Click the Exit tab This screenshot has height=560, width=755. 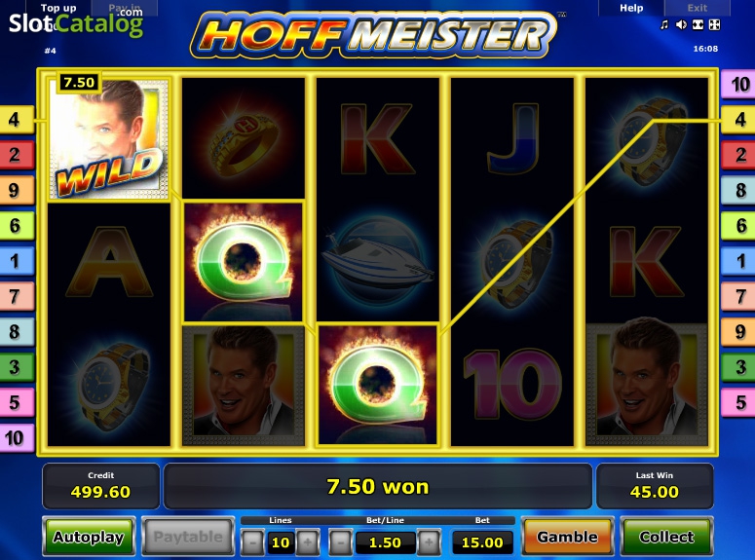click(x=697, y=8)
